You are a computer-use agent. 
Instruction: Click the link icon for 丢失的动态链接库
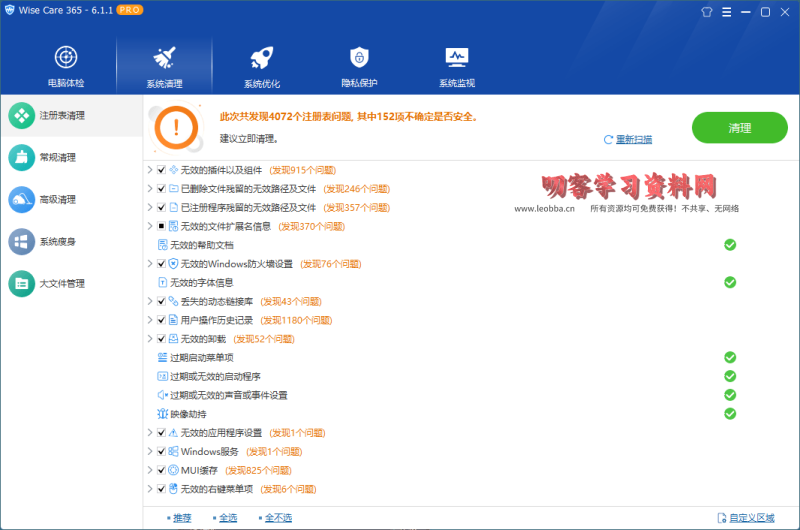(x=173, y=301)
